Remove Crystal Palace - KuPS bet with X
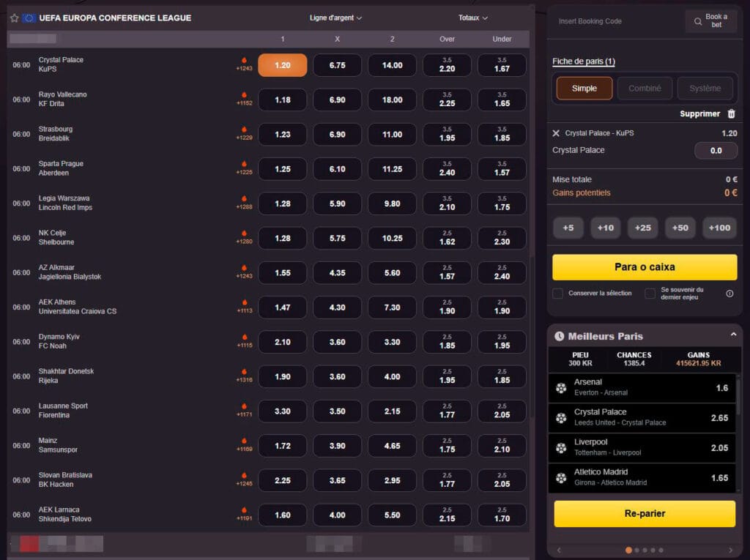Viewport: 750px width, 560px height. pyautogui.click(x=556, y=133)
